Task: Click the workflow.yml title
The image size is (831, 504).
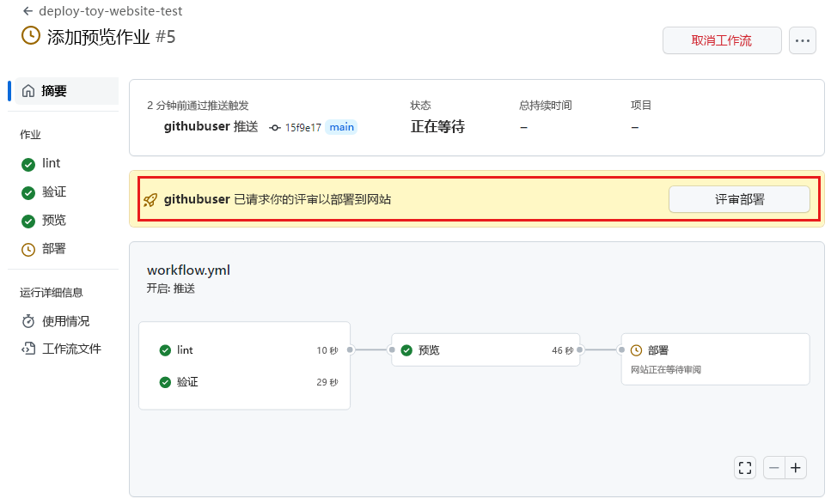Action: click(189, 270)
